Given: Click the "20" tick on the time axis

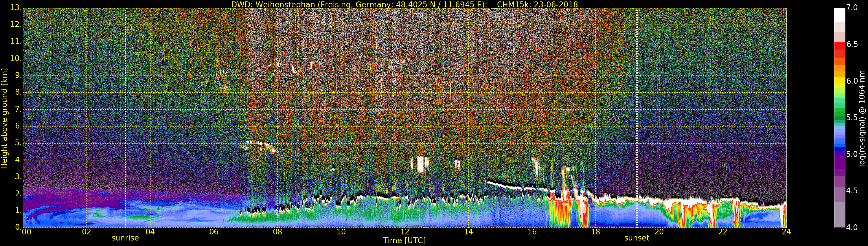Looking at the screenshot, I should 659,232.
